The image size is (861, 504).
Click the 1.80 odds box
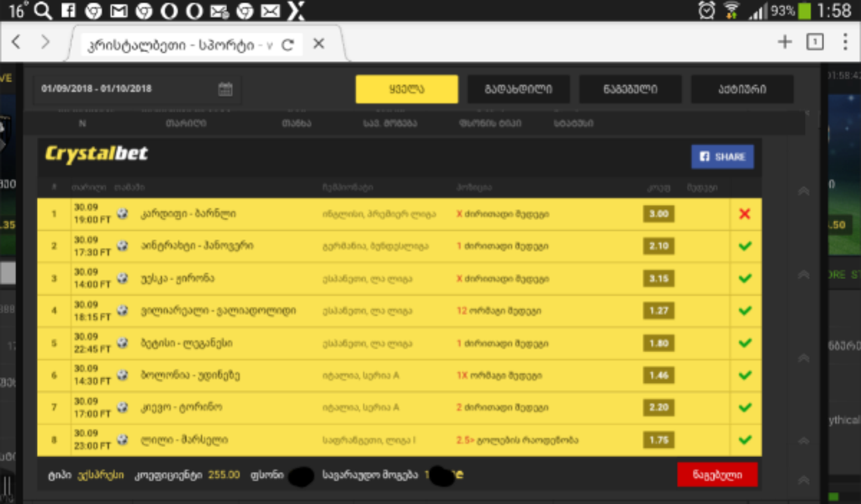coord(658,344)
